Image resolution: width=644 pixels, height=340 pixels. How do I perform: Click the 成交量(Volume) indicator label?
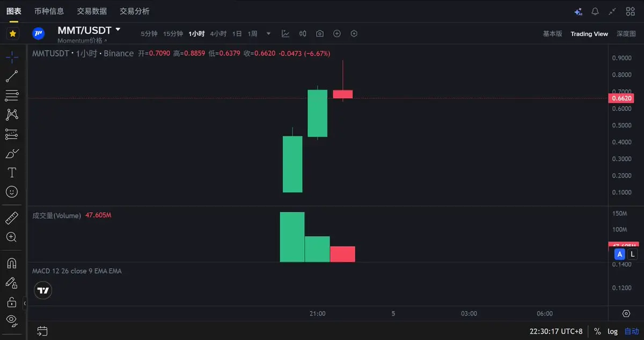coord(57,215)
